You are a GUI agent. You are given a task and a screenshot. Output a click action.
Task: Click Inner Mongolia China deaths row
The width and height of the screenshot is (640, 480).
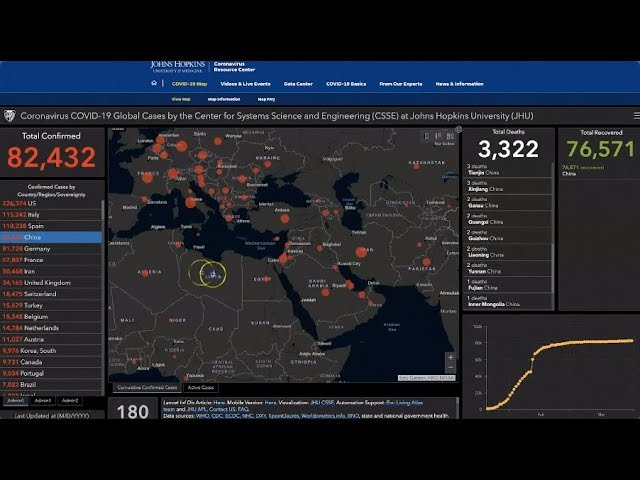(508, 301)
